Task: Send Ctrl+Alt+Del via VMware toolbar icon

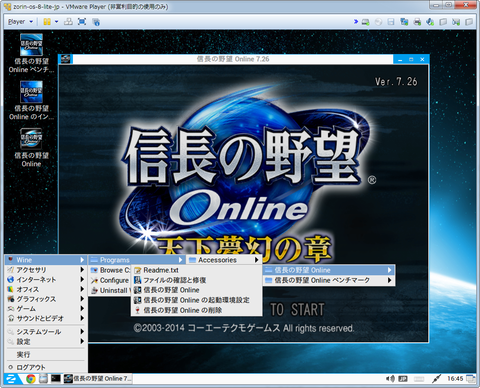Action: click(x=68, y=22)
